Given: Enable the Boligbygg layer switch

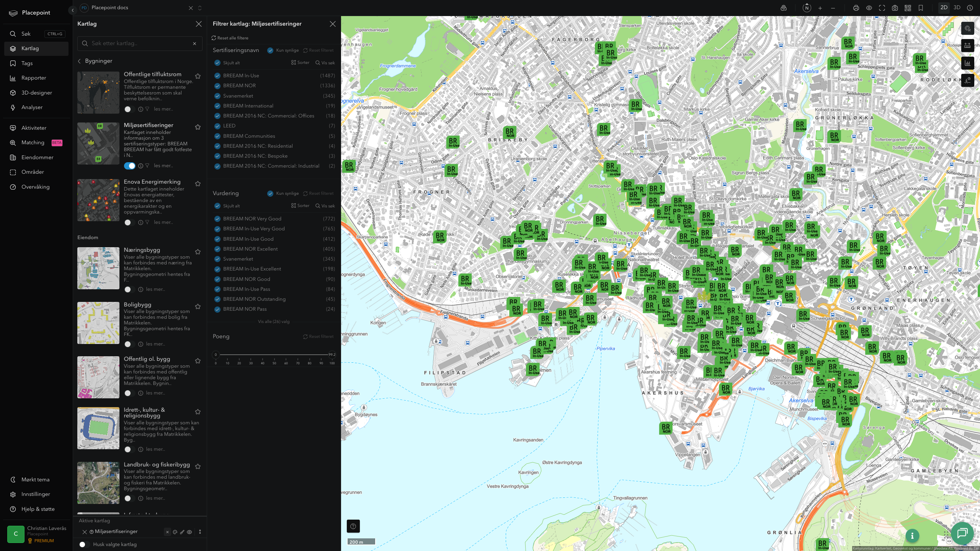Looking at the screenshot, I should (x=130, y=344).
